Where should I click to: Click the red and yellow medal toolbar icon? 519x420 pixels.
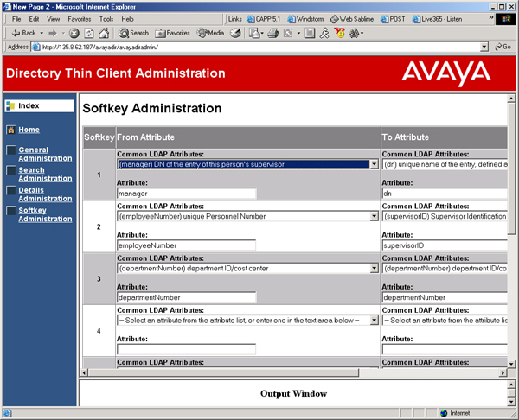click(340, 33)
